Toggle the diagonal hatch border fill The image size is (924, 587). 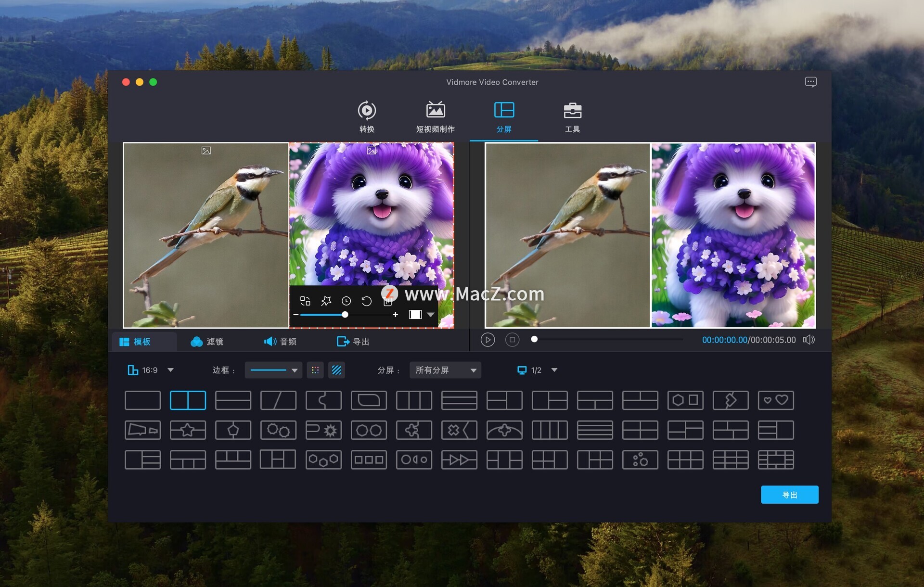click(x=336, y=370)
